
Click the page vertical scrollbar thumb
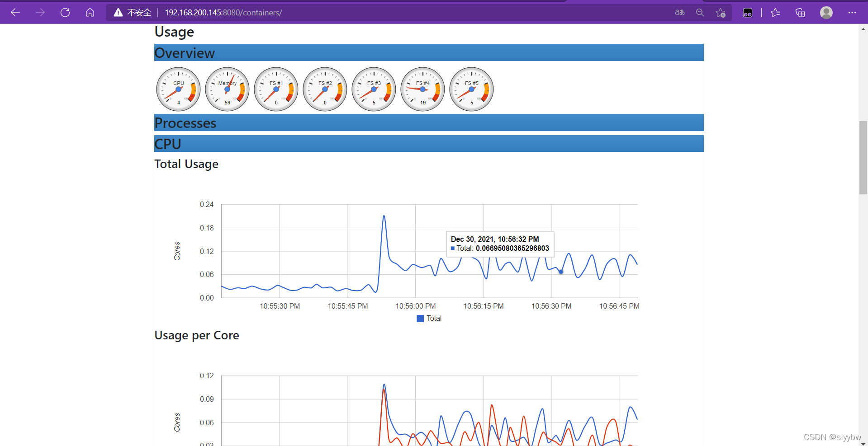coord(863,157)
